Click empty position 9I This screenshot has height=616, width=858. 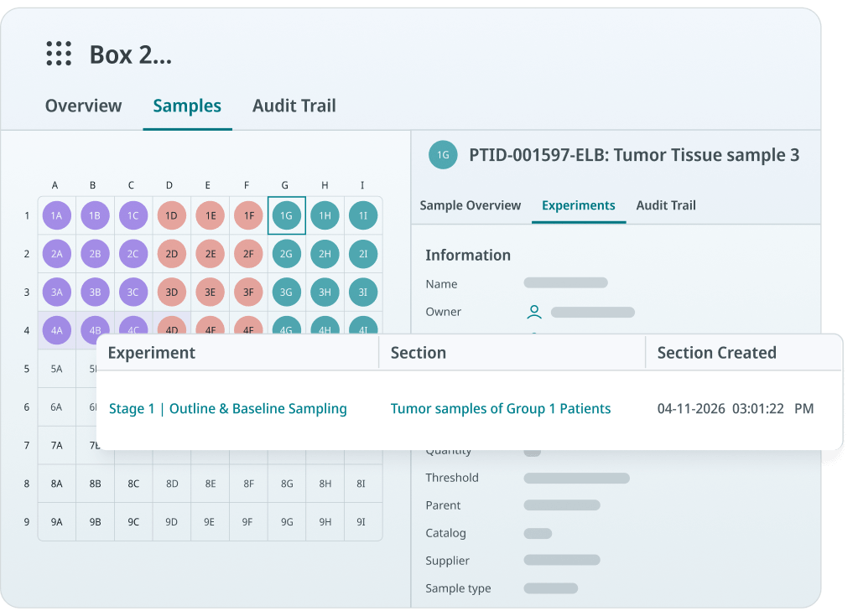click(363, 522)
